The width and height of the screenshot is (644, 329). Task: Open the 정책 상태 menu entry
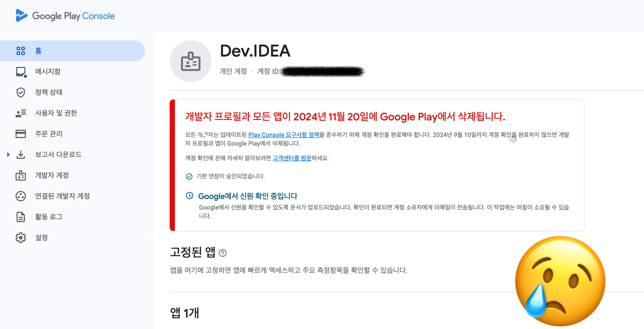click(x=49, y=92)
